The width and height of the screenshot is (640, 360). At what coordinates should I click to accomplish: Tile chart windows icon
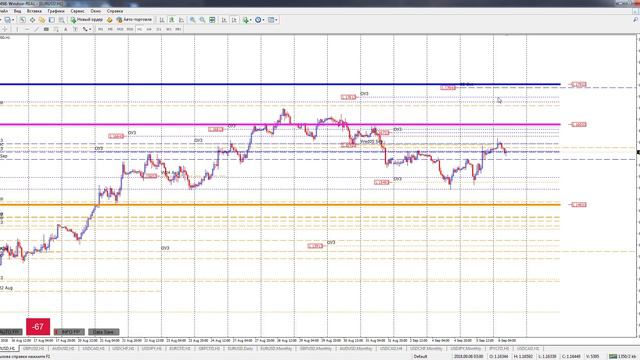[212, 20]
